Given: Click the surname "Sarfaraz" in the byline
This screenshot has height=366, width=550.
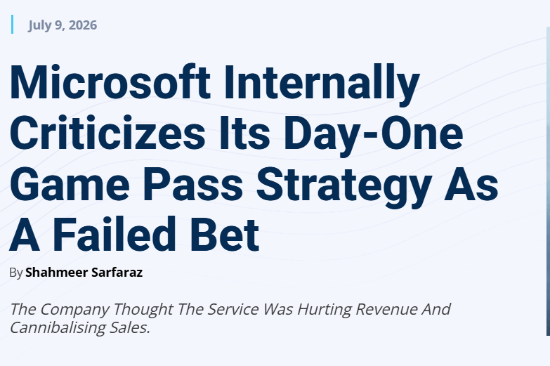Looking at the screenshot, I should (x=117, y=273).
